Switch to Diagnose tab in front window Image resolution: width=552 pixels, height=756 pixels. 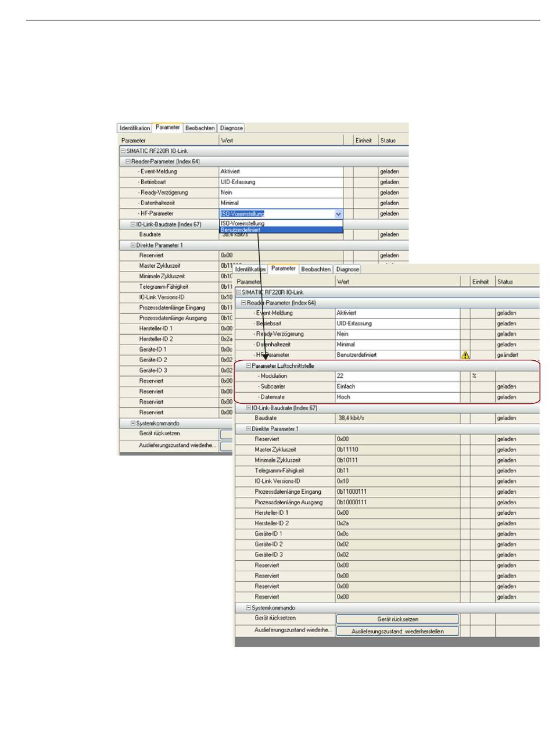[x=347, y=270]
